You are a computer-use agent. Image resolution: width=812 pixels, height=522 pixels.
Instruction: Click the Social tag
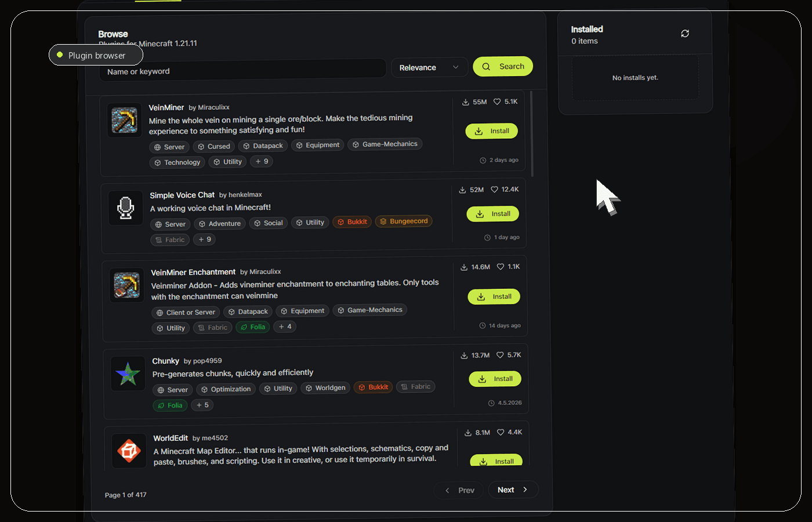pyautogui.click(x=268, y=223)
